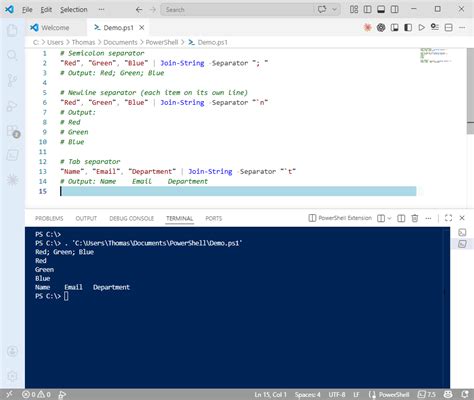Click errors and warnings count in status bar
Screen dimensions: 474x400
pos(36,395)
